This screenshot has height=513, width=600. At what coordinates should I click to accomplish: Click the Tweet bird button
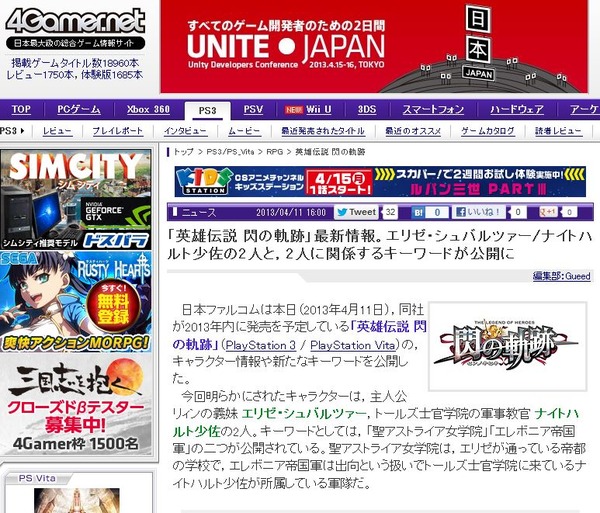click(x=357, y=212)
